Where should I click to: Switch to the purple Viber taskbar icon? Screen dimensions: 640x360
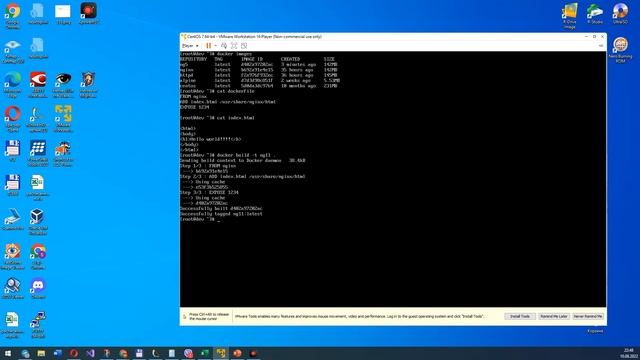click(x=188, y=353)
